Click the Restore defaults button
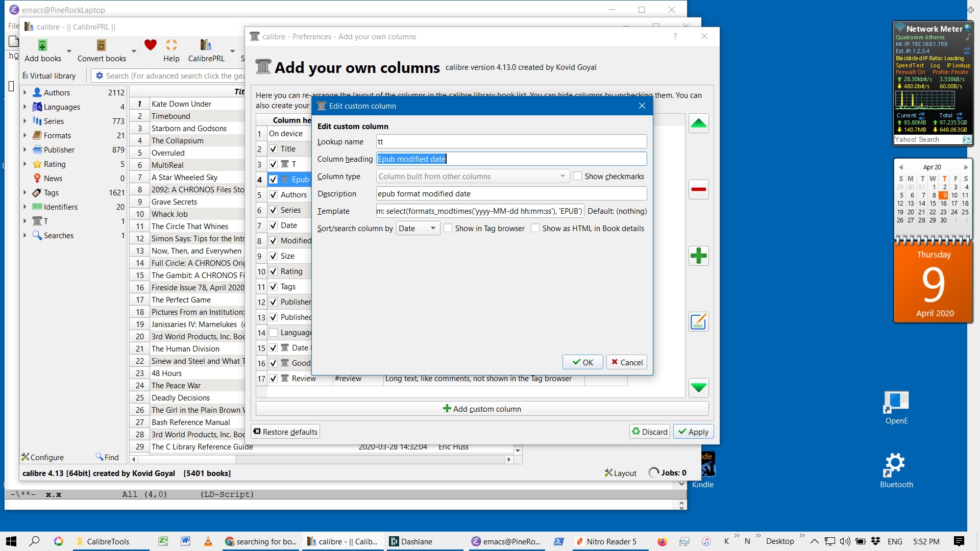Image resolution: width=980 pixels, height=551 pixels. pos(285,432)
